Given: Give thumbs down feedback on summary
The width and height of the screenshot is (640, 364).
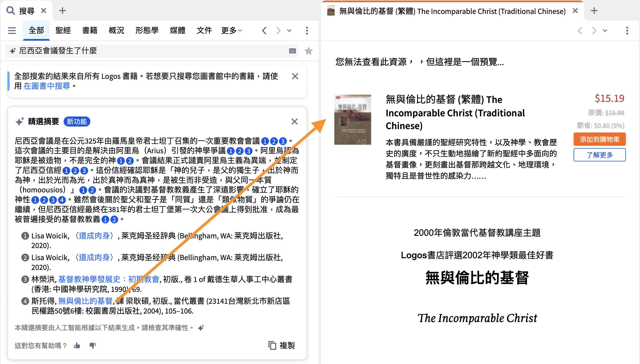Looking at the screenshot, I should pyautogui.click(x=93, y=345).
